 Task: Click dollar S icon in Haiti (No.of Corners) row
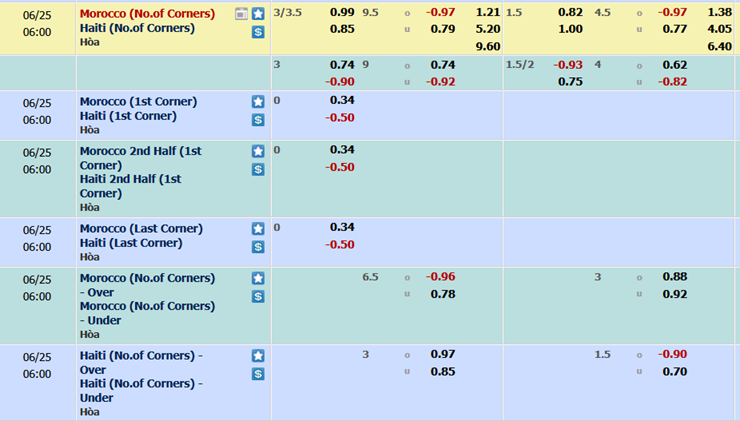258,32
